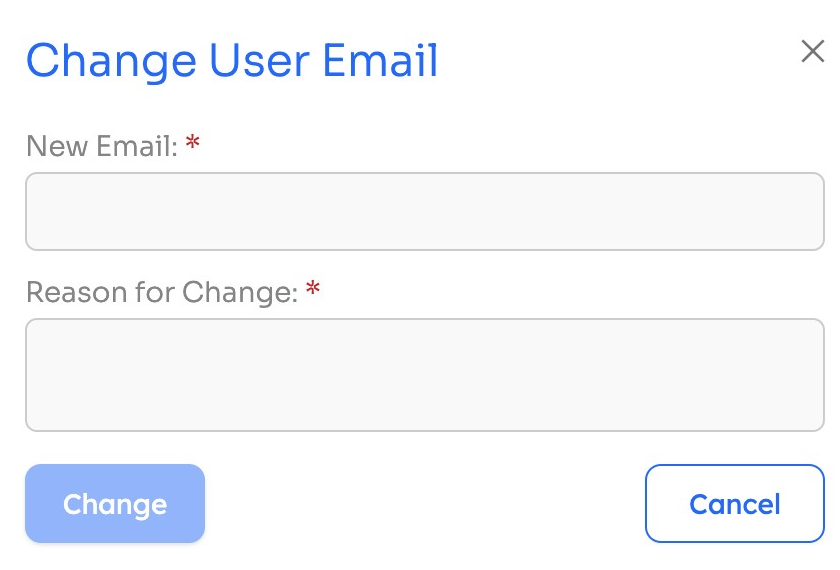Click the outlined Cancel button at bottom right
The image size is (840, 570).
point(734,504)
